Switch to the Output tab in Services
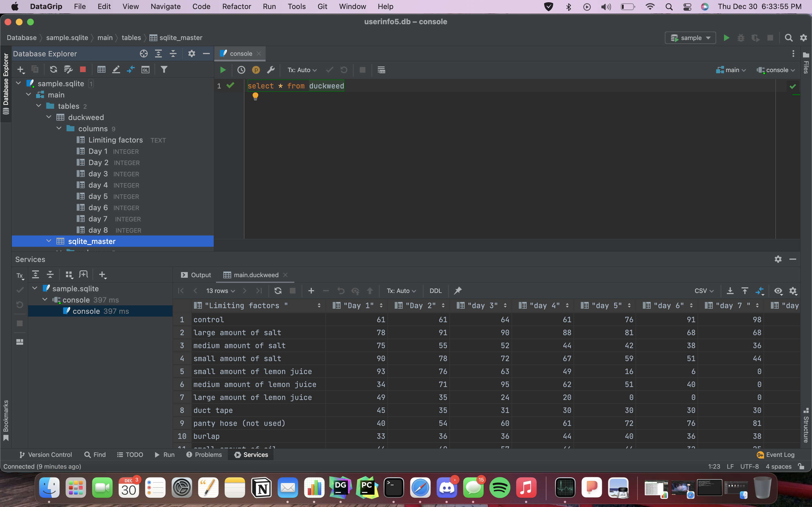The height and width of the screenshot is (507, 812). tap(200, 275)
